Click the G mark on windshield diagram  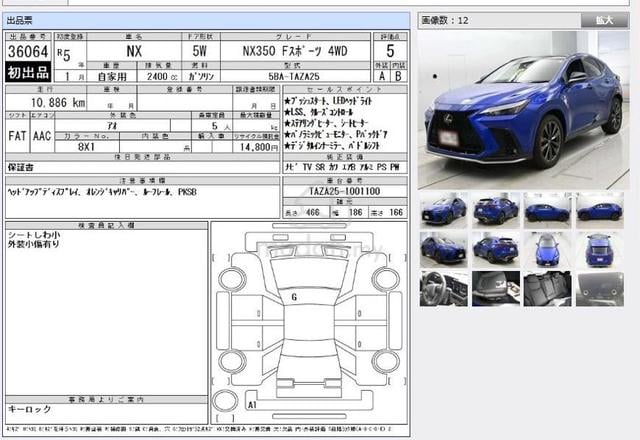[x=294, y=297]
